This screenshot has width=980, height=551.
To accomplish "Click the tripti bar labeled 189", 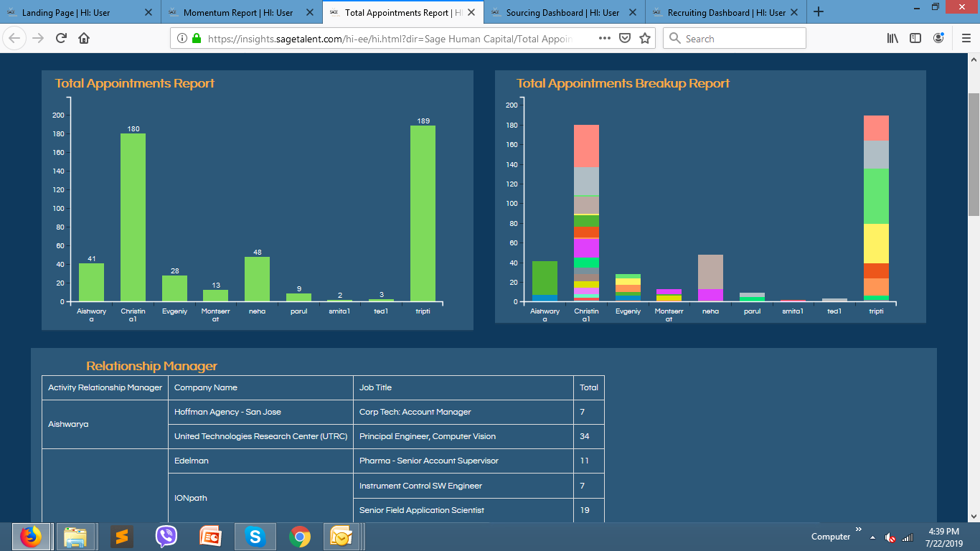I will point(423,213).
